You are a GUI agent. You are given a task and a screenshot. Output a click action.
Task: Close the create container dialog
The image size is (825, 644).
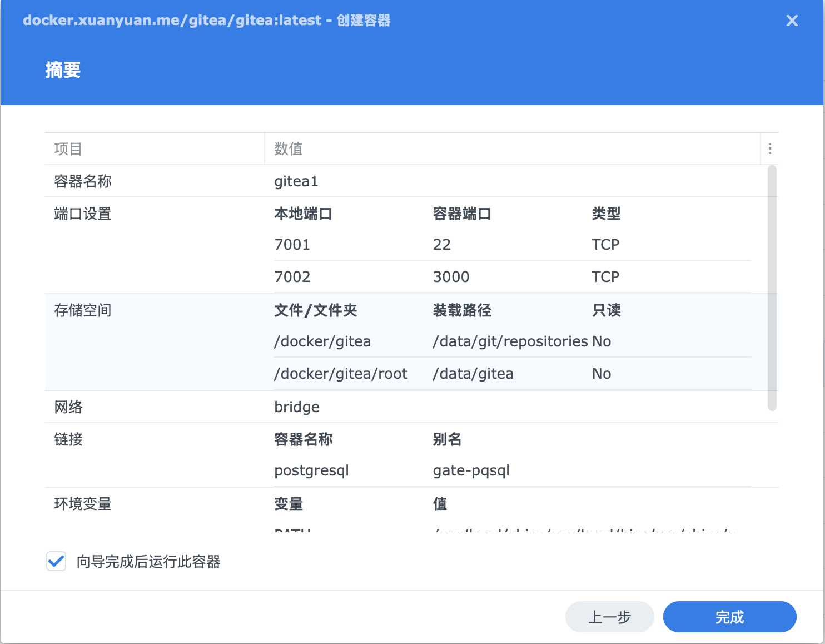792,21
